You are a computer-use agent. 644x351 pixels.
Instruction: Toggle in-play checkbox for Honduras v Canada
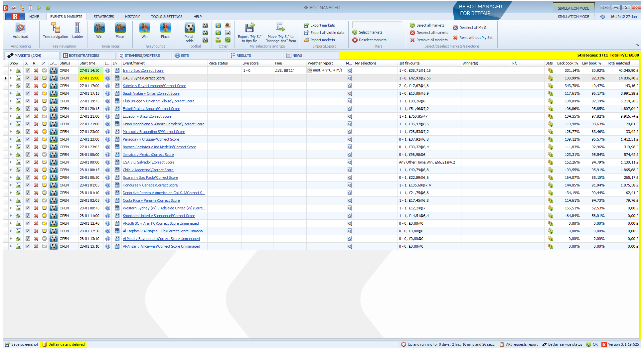[44, 185]
